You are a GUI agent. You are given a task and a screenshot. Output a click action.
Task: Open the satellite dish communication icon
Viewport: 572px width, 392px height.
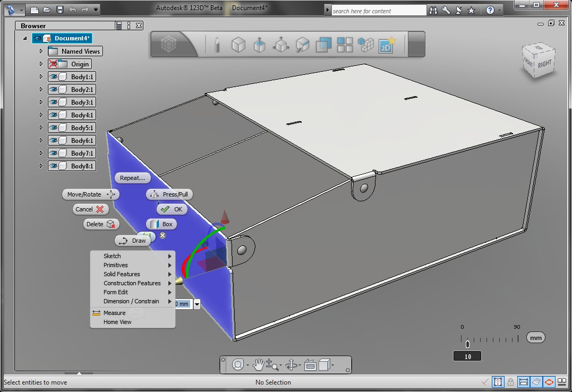tap(458, 10)
